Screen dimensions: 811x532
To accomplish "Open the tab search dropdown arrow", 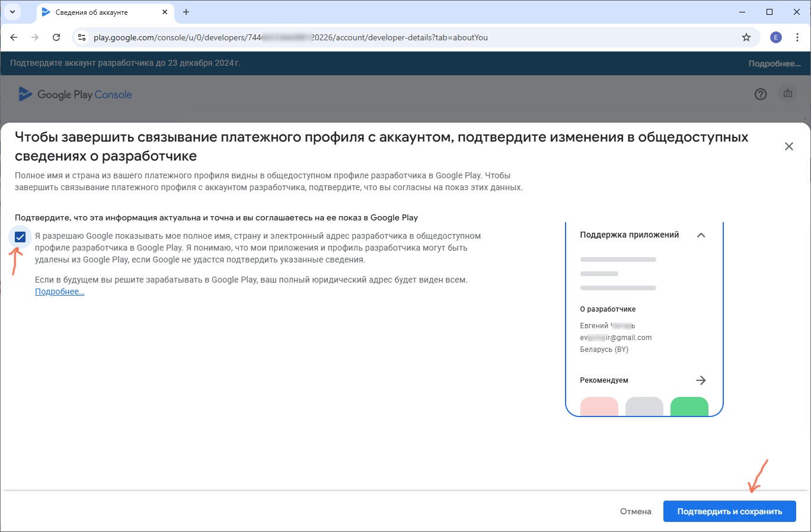I will point(12,12).
